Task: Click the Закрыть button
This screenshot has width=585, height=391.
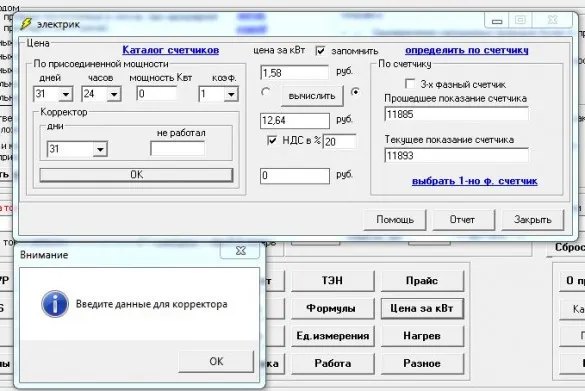Action: coord(532,219)
